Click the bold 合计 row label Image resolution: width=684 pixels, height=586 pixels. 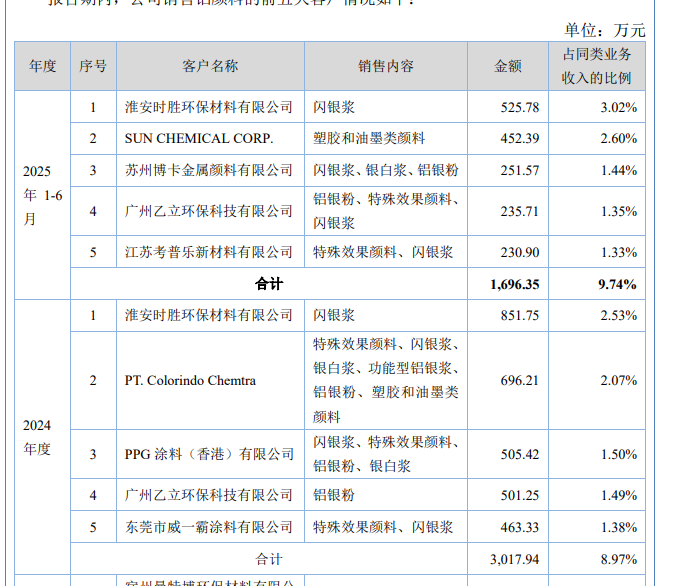click(269, 284)
